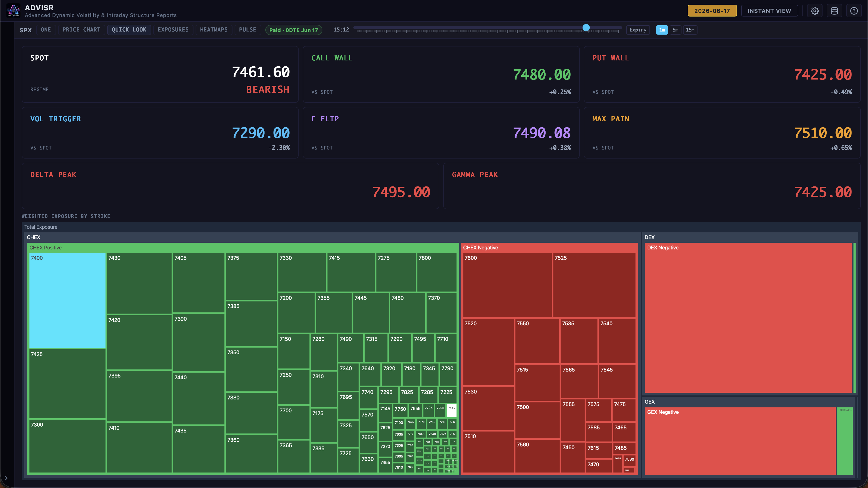This screenshot has width=868, height=488.
Task: Expand the sidebar chevron at bottom left
Action: [x=6, y=478]
